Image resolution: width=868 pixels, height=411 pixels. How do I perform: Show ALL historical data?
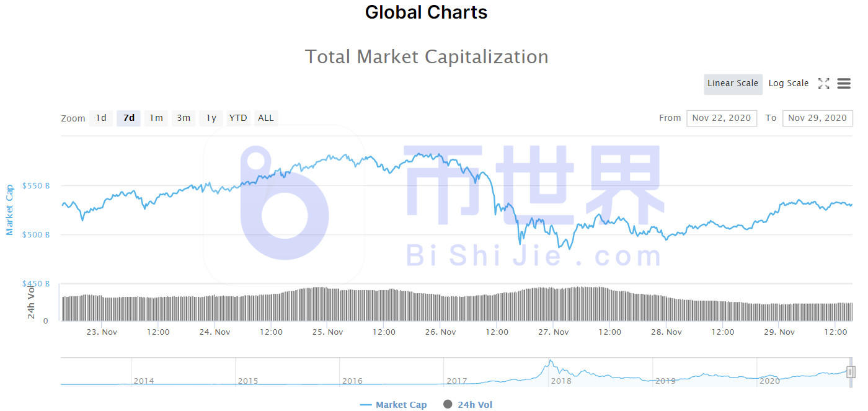tap(266, 118)
